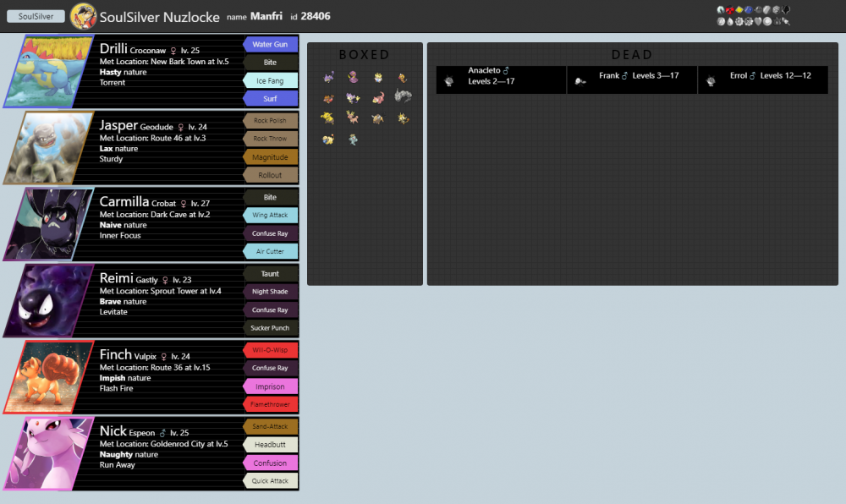Select the red Hive Badge icon
Screen dimensions: 846x504
click(x=729, y=9)
